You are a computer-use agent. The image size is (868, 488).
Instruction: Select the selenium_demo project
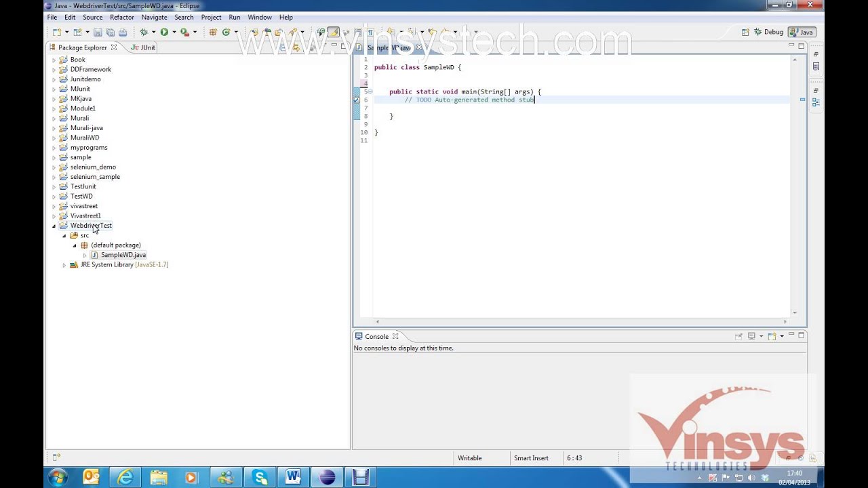tap(93, 167)
